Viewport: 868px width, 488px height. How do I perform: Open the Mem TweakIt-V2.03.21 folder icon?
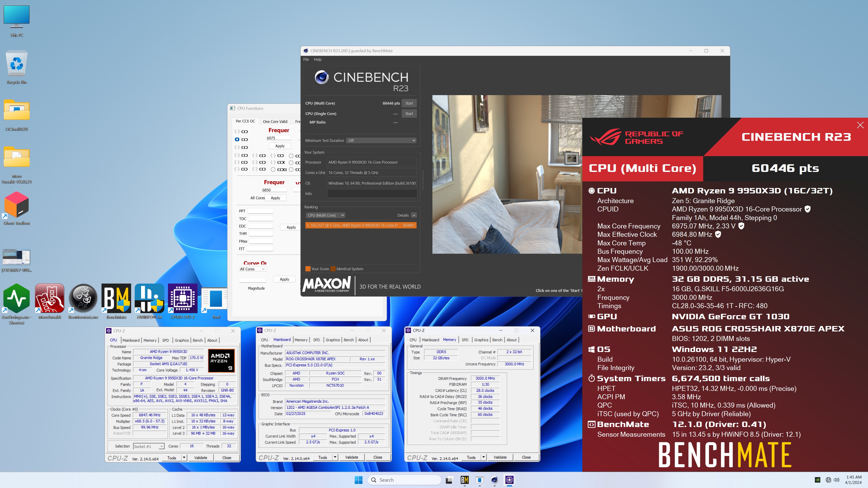tap(17, 165)
